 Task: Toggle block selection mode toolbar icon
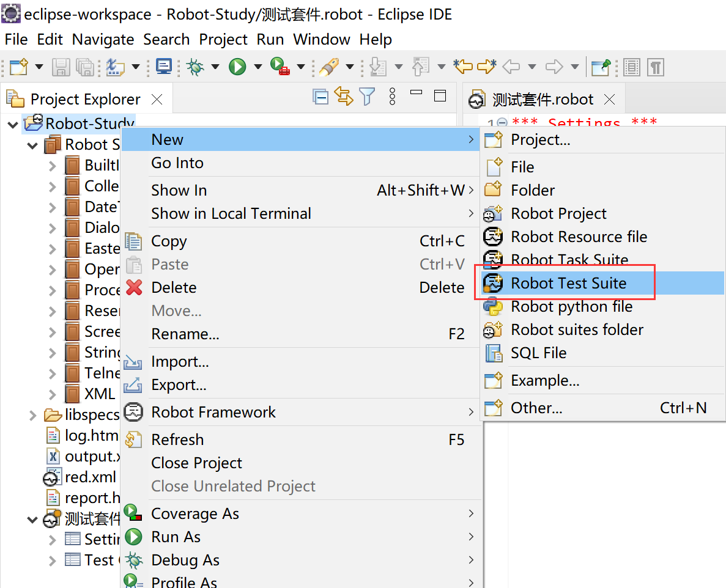(x=632, y=67)
